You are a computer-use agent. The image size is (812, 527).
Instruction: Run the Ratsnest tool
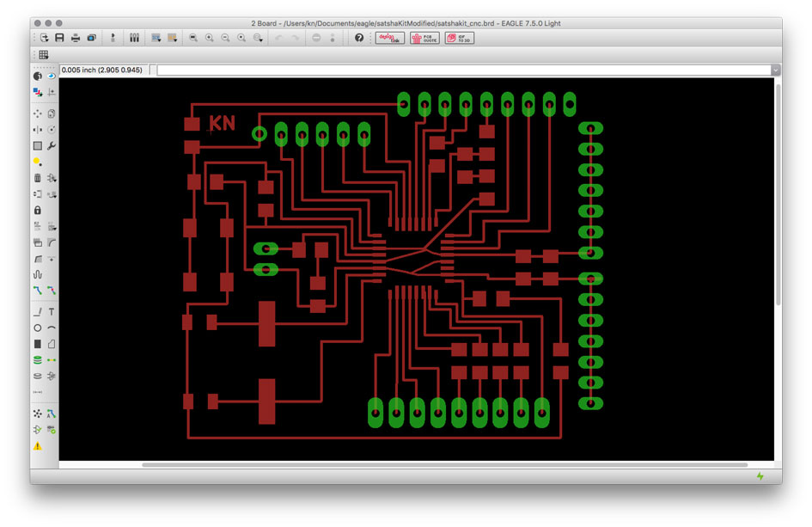point(37,414)
